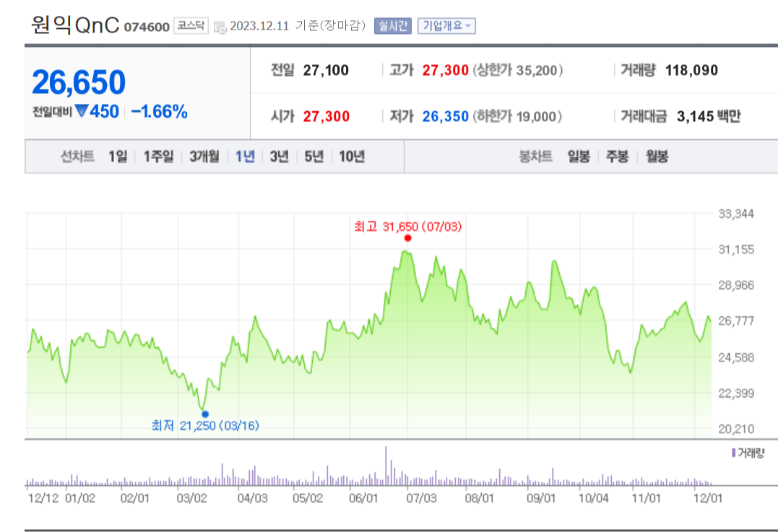The image size is (778, 532).
Task: Click the 12/01 date axis label
Action: pos(708,498)
